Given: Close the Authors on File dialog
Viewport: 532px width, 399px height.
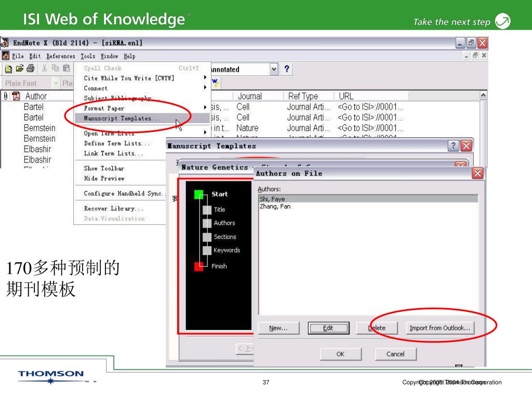Looking at the screenshot, I should (478, 174).
